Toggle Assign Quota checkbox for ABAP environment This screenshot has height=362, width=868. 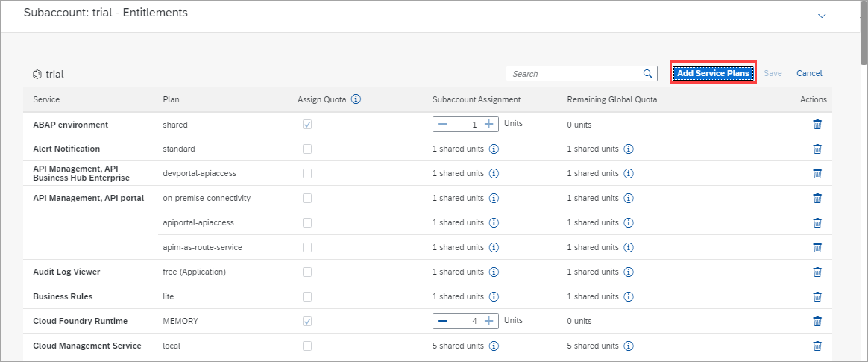pos(307,125)
